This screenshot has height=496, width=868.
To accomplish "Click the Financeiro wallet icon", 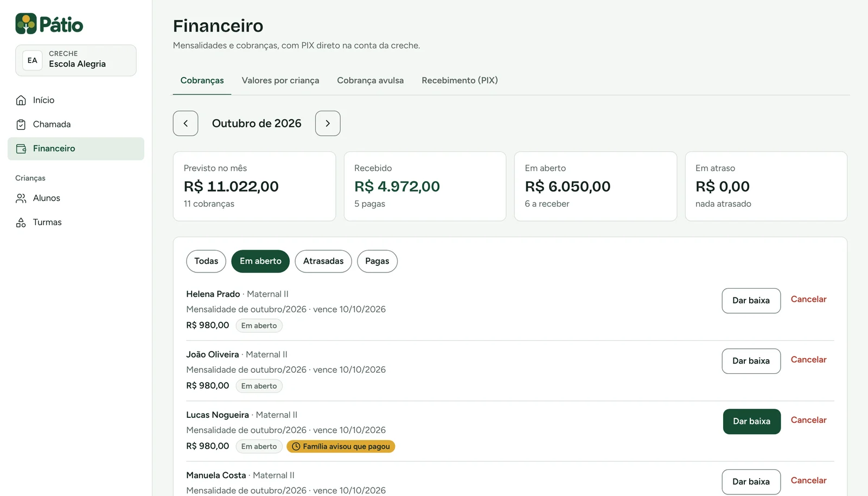I will coord(21,149).
